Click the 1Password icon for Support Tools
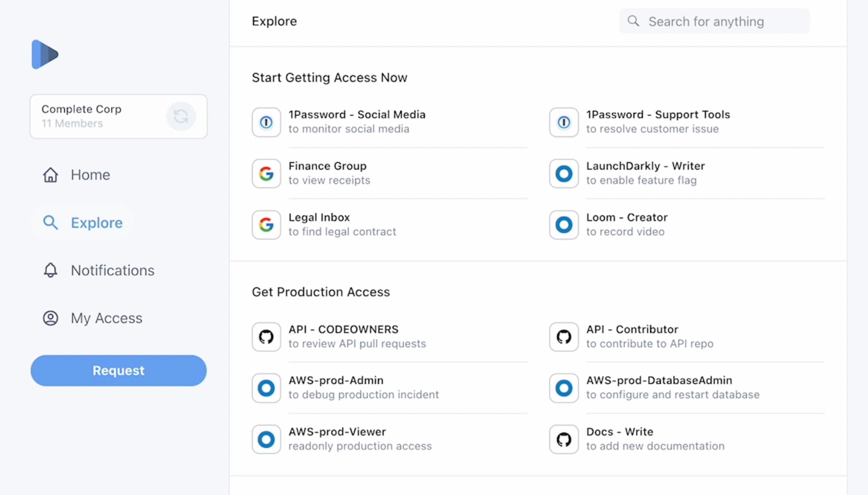Screen dimensions: 868x495 pos(564,122)
